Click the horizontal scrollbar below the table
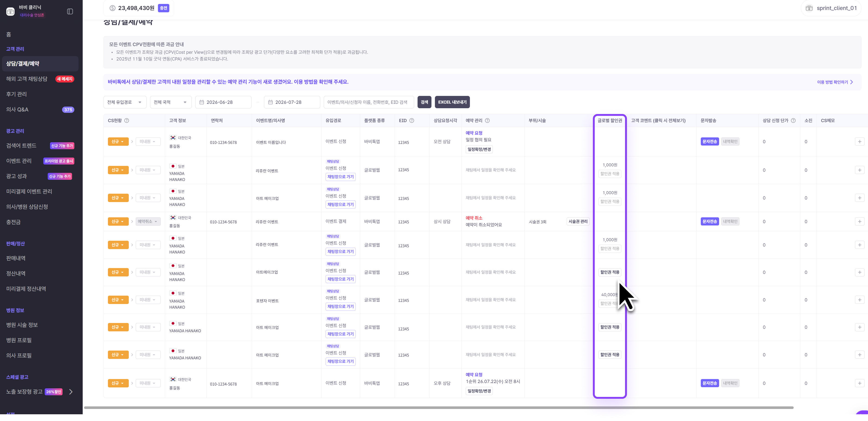The height and width of the screenshot is (421, 868). pos(439,408)
